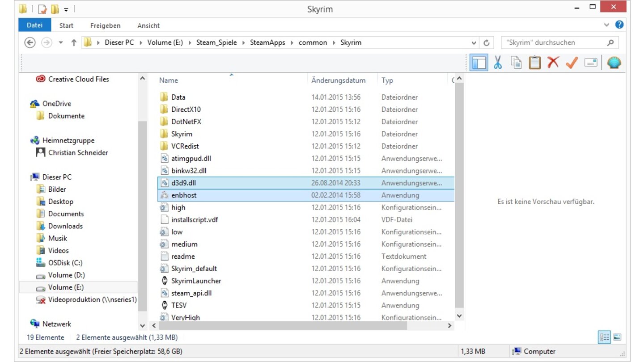This screenshot has width=644, height=362.
Task: Switch to details view icon in status bar
Action: click(604, 337)
